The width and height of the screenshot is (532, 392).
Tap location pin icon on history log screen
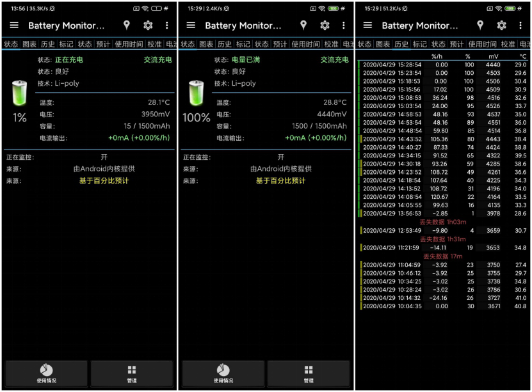coord(480,26)
